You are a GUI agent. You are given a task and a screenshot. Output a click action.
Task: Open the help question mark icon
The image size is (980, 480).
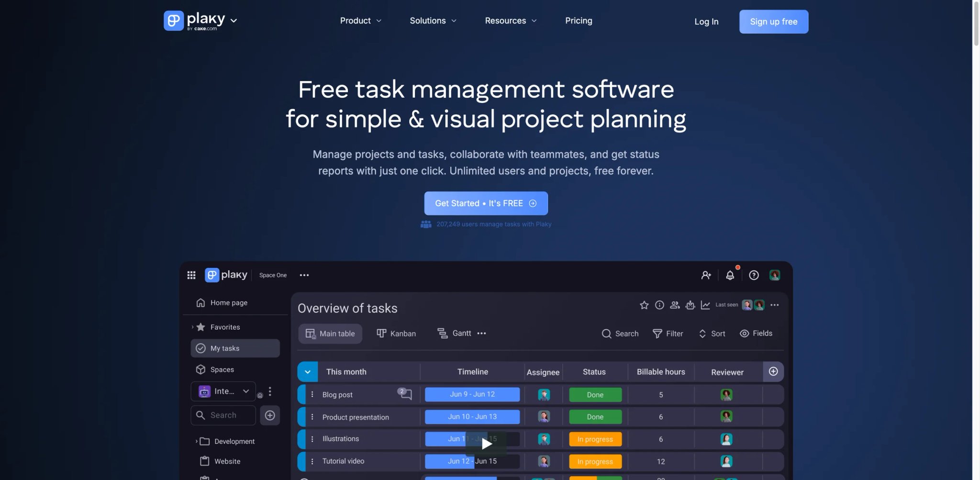(754, 275)
